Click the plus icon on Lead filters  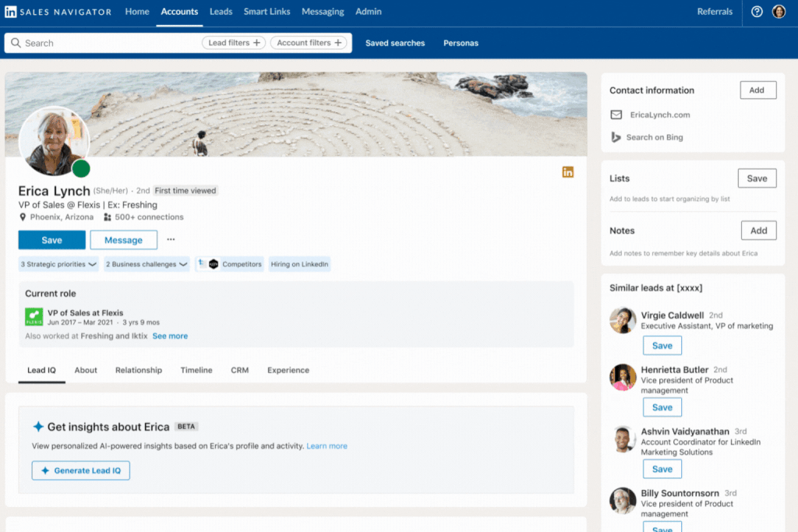click(x=257, y=43)
